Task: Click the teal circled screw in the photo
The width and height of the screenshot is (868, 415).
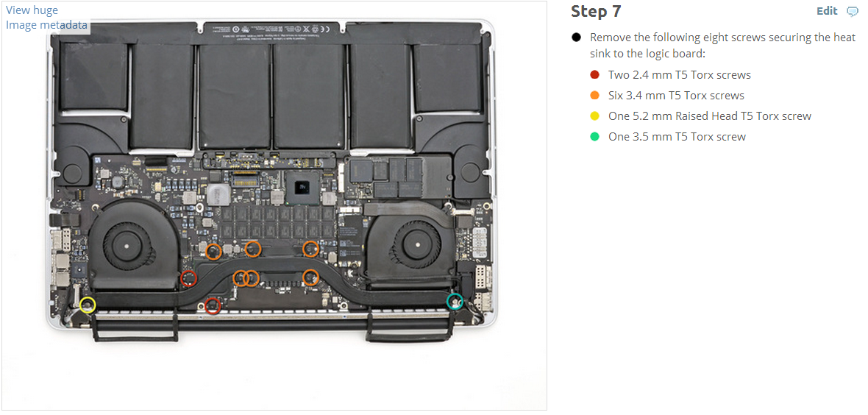Action: click(455, 302)
